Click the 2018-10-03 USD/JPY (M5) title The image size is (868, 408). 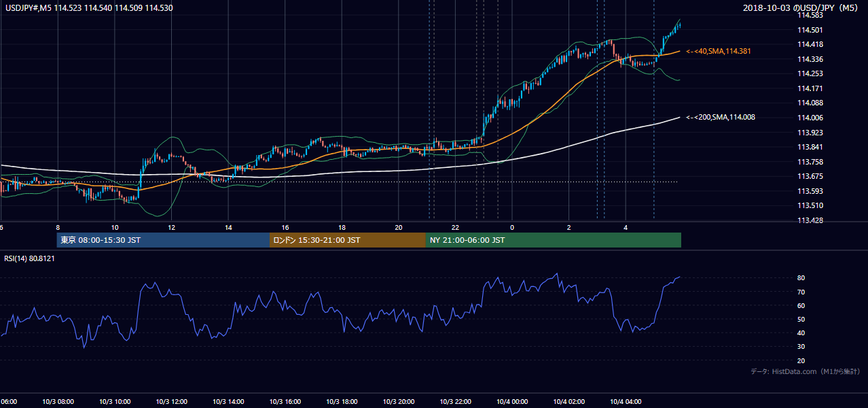coord(801,7)
